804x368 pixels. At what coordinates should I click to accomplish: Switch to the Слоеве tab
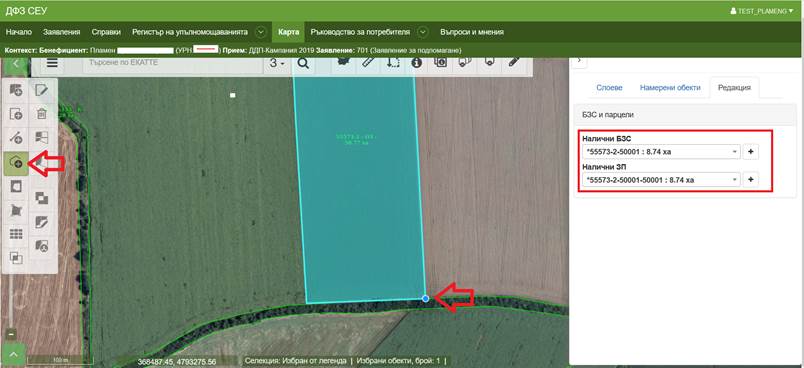click(x=609, y=88)
